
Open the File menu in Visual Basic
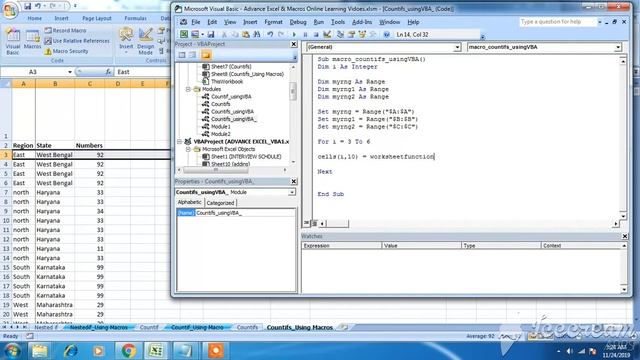196,22
